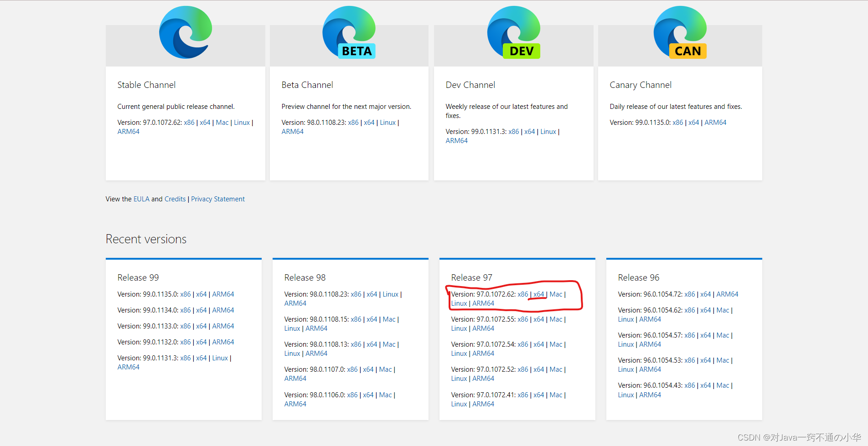This screenshot has width=868, height=446.
Task: Download Stable Channel Mac driver
Action: coord(222,123)
